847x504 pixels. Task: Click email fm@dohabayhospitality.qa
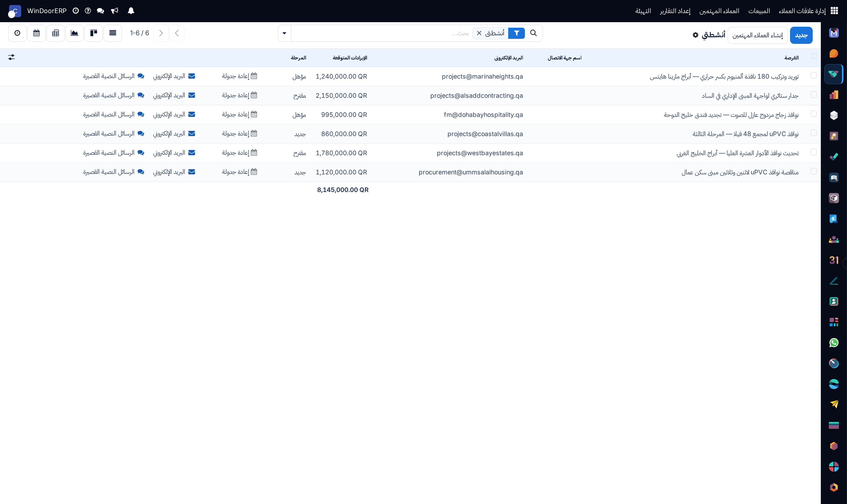483,115
